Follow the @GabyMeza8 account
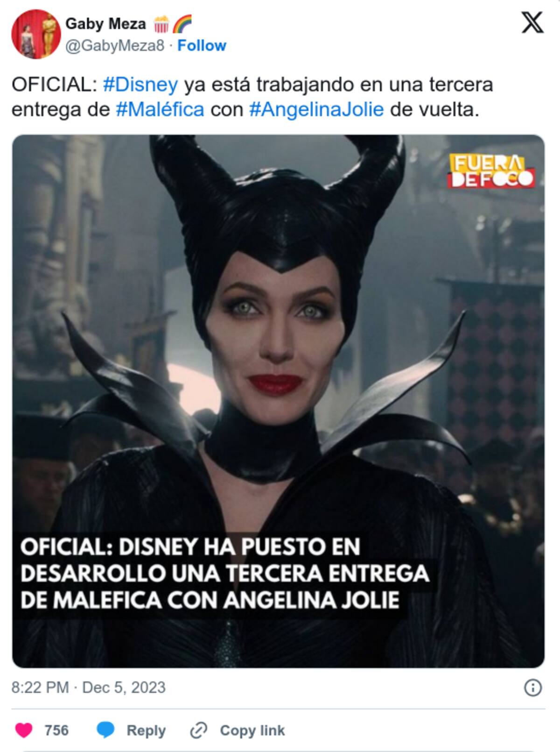Viewport: 560px width, 752px height. point(202,46)
